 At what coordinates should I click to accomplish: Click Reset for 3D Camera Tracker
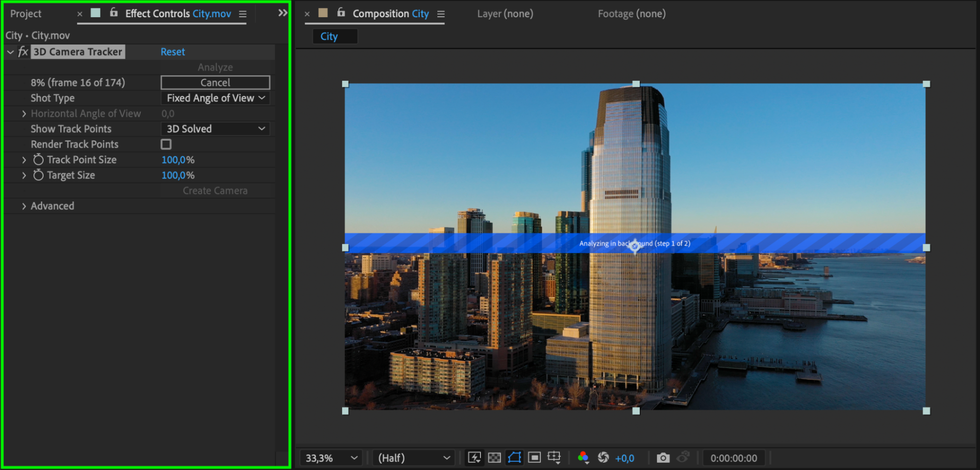click(173, 52)
